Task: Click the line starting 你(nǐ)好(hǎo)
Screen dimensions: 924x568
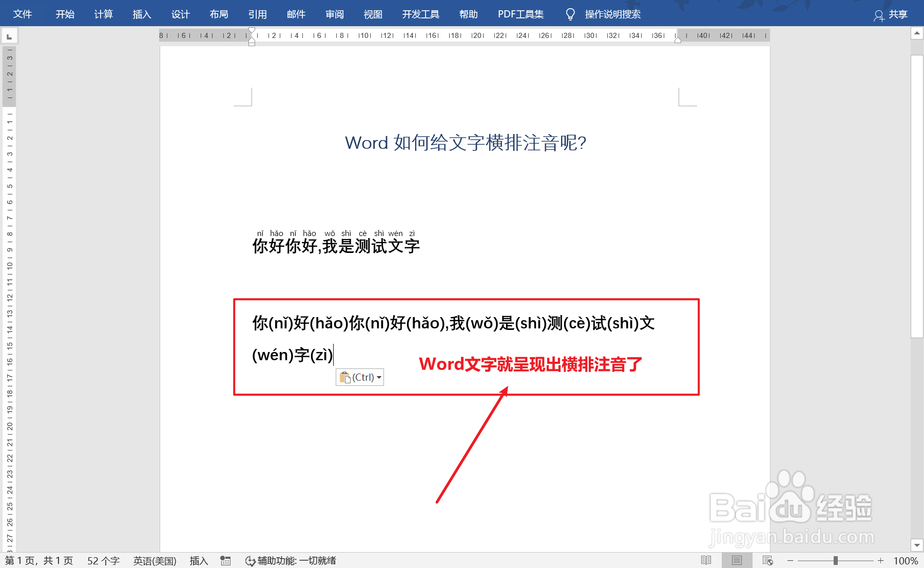Action: tap(453, 323)
